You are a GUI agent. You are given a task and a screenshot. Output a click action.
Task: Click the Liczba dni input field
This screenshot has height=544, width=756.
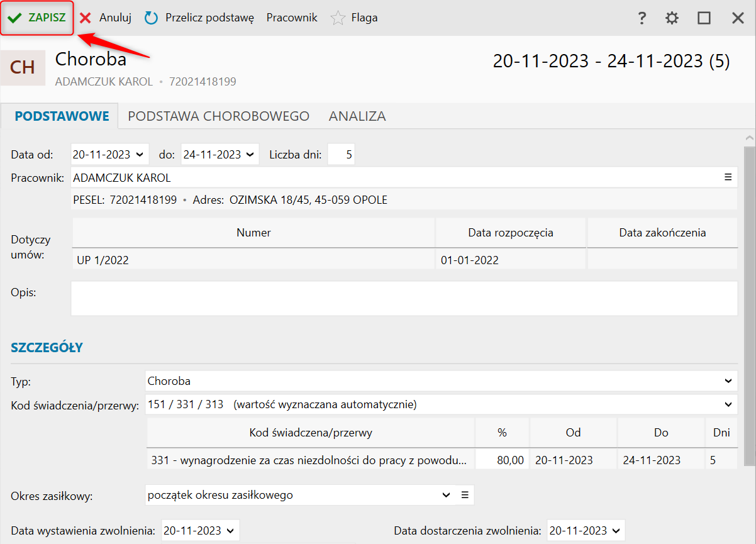342,154
